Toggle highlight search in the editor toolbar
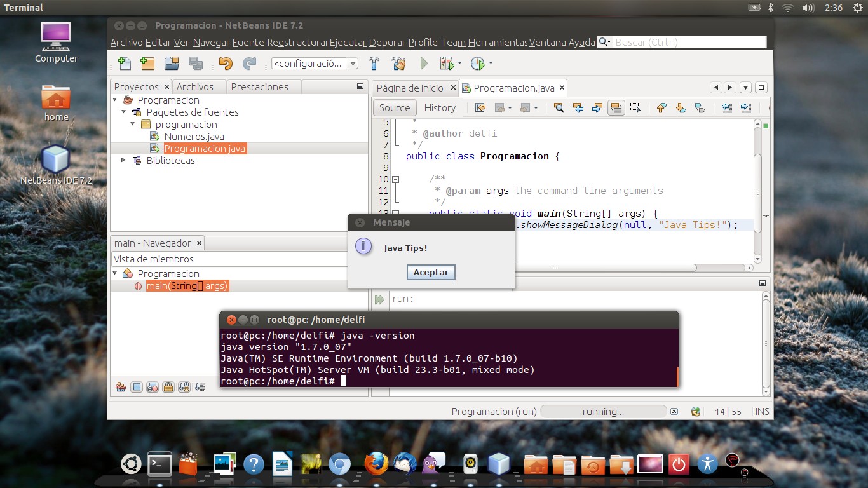The image size is (868, 488). (x=616, y=107)
